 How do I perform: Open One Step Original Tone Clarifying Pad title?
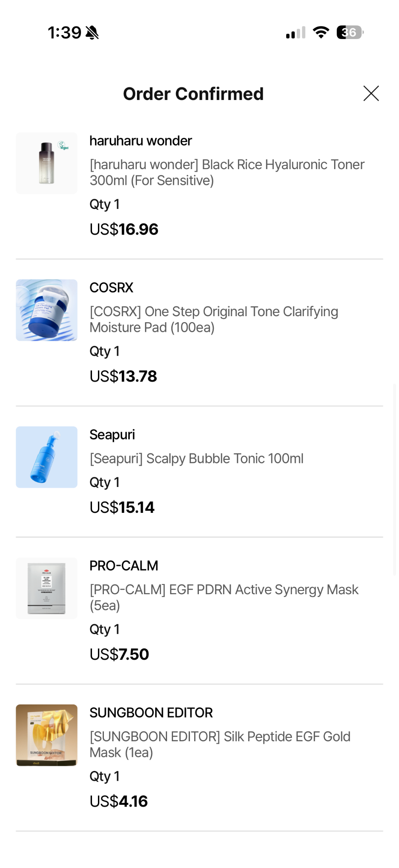(214, 320)
